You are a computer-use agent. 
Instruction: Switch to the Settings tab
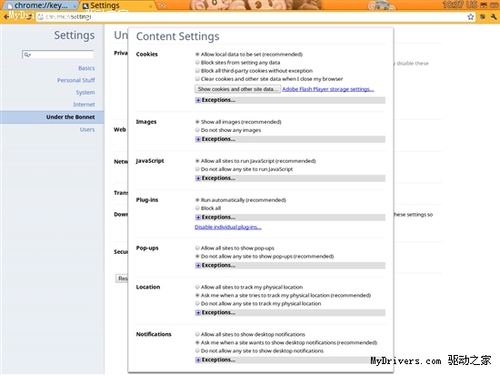[x=117, y=6]
